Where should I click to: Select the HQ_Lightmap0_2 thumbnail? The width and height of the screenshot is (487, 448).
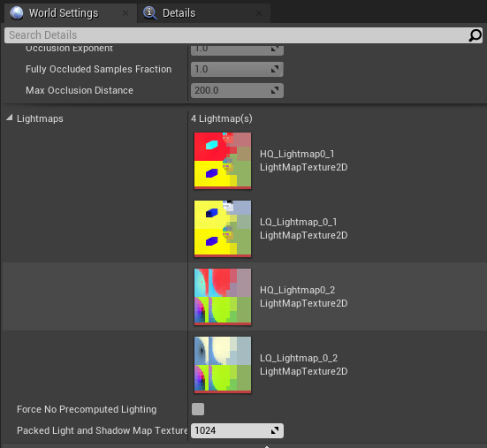click(x=223, y=297)
